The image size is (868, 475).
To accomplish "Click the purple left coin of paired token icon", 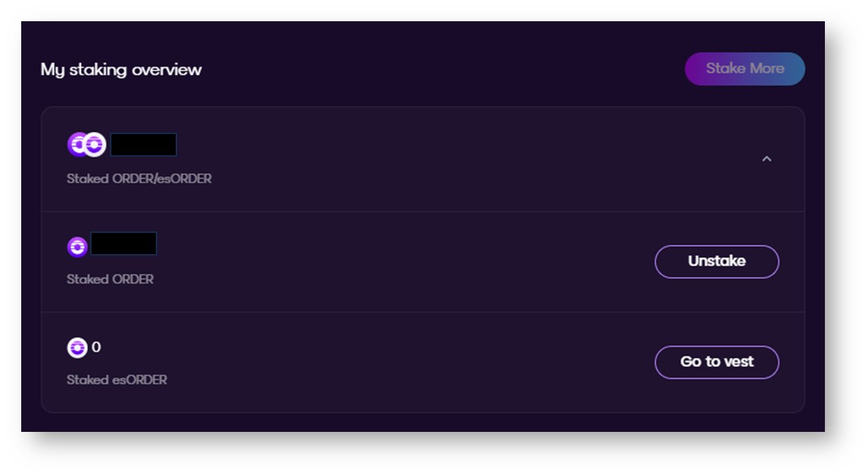I will tap(76, 145).
